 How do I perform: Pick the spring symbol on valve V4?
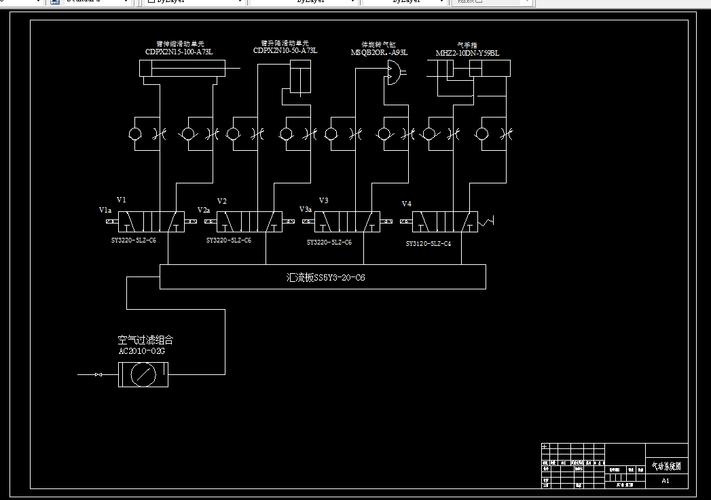486,222
